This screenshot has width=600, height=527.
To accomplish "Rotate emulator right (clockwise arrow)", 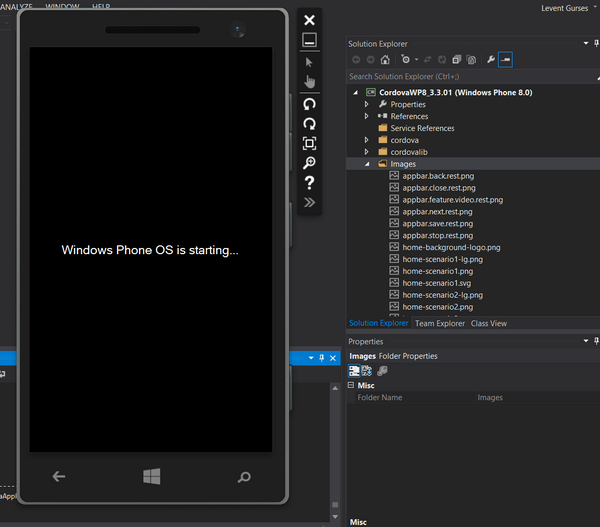I will [x=309, y=124].
